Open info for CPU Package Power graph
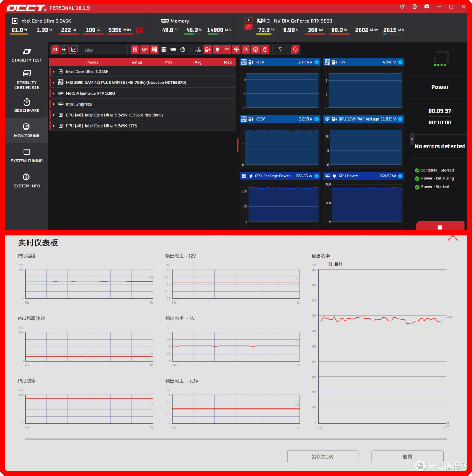The width and height of the screenshot is (472, 476). pyautogui.click(x=316, y=176)
